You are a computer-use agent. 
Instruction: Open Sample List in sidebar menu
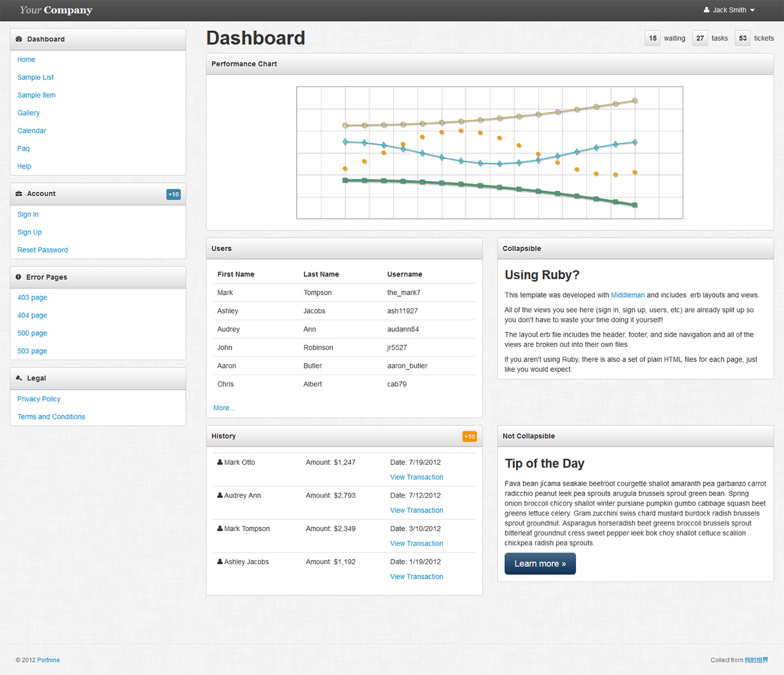(x=36, y=77)
